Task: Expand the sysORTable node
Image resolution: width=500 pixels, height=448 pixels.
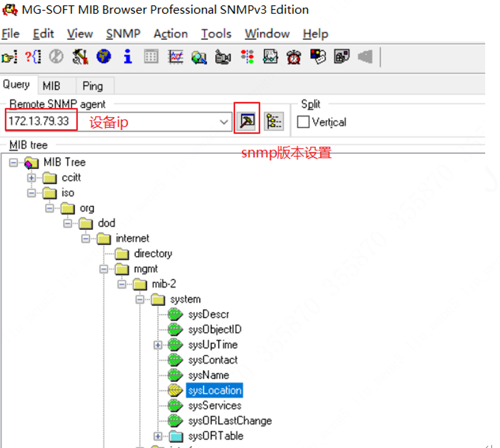Action: tap(158, 436)
